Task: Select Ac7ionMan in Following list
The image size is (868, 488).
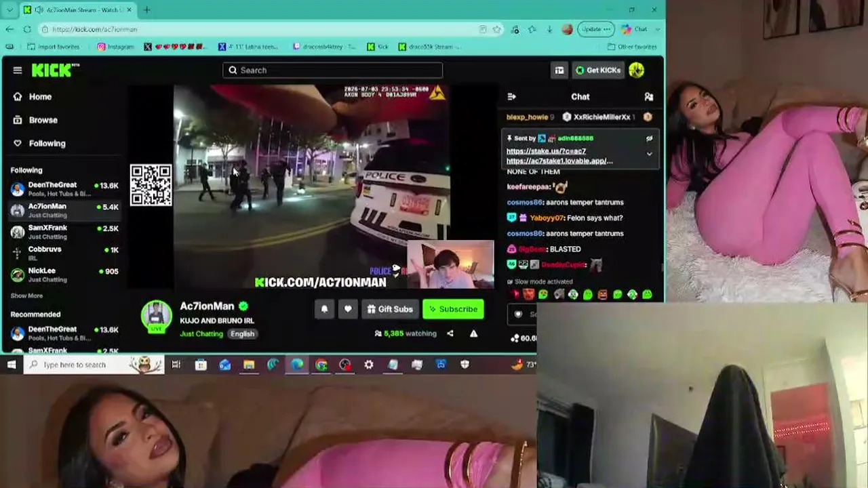Action: tap(64, 210)
